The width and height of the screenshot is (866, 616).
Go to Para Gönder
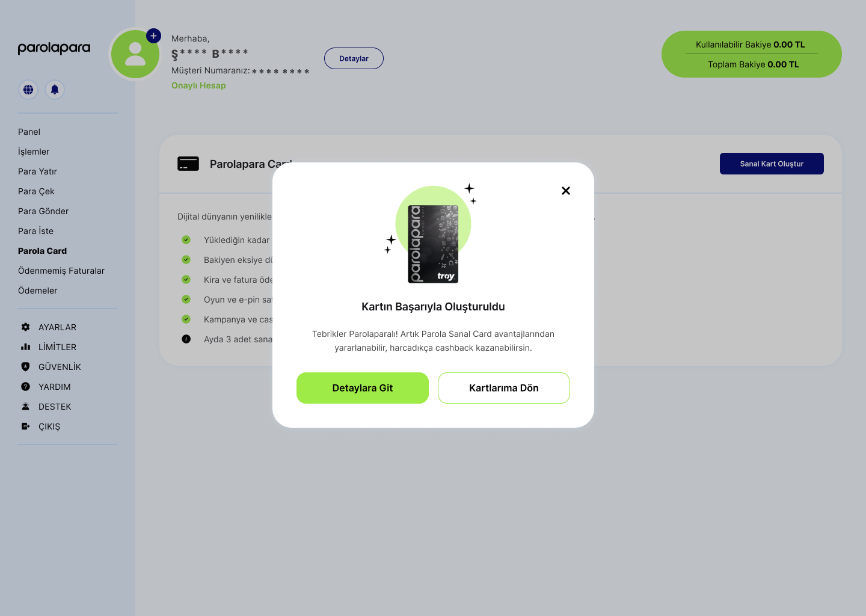pyautogui.click(x=43, y=211)
